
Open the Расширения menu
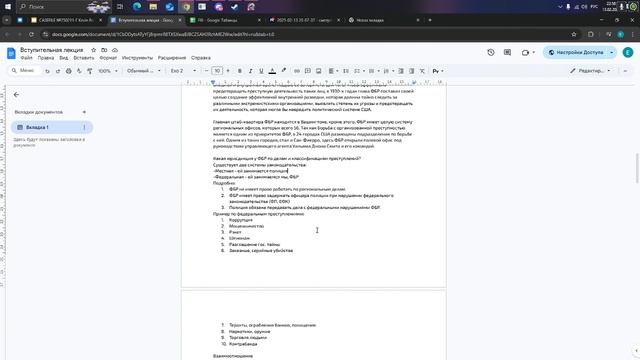[172, 58]
